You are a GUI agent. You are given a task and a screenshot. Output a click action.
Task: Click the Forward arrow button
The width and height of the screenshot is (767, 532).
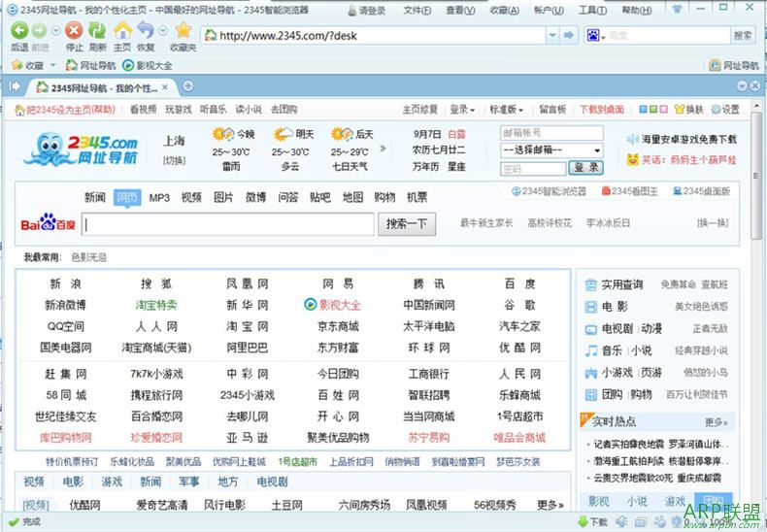click(39, 31)
